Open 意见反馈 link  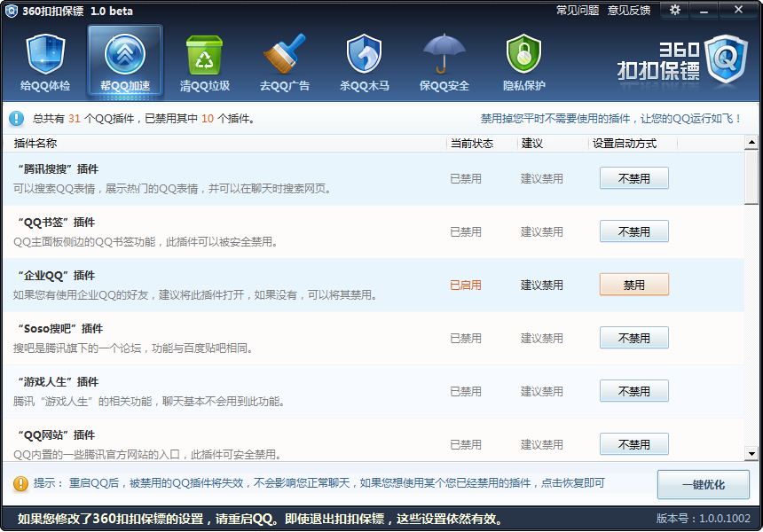629,11
